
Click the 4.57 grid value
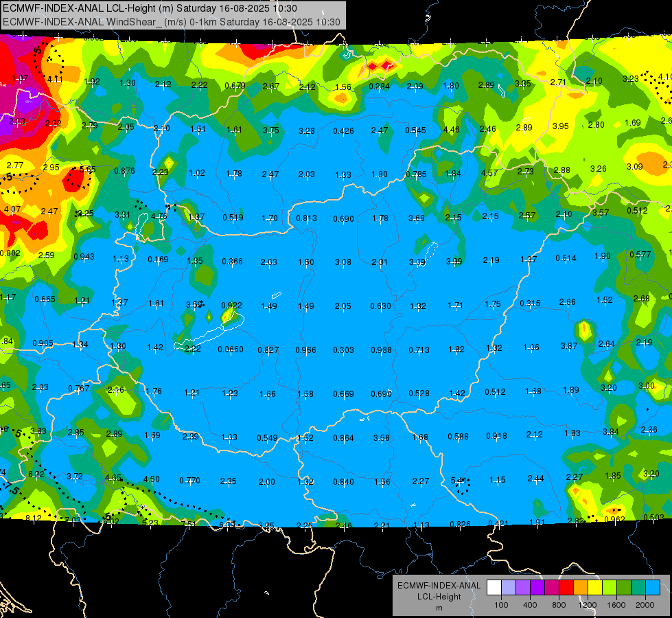(489, 172)
